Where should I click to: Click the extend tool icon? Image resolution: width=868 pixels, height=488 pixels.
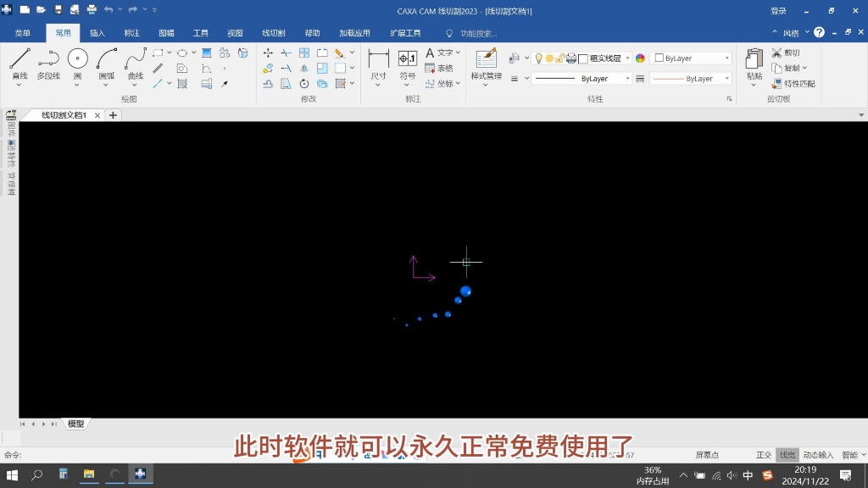tap(287, 68)
